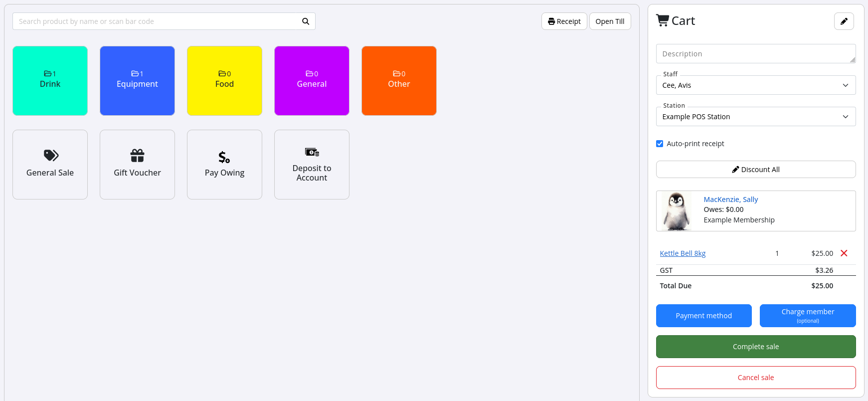Toggle the Auto-print receipt checkbox
The width and height of the screenshot is (868, 401).
click(x=660, y=144)
